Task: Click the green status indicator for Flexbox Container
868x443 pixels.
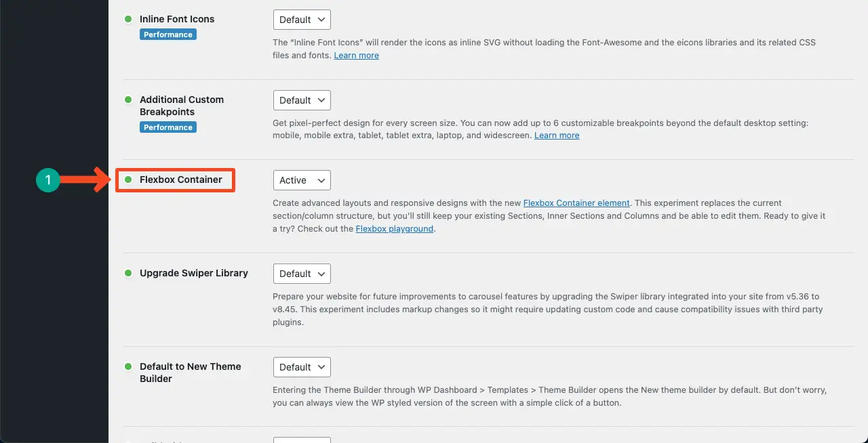Action: [x=128, y=180]
